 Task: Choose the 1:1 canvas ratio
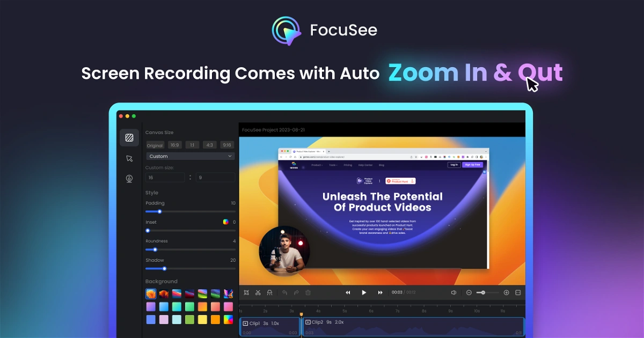(x=192, y=145)
